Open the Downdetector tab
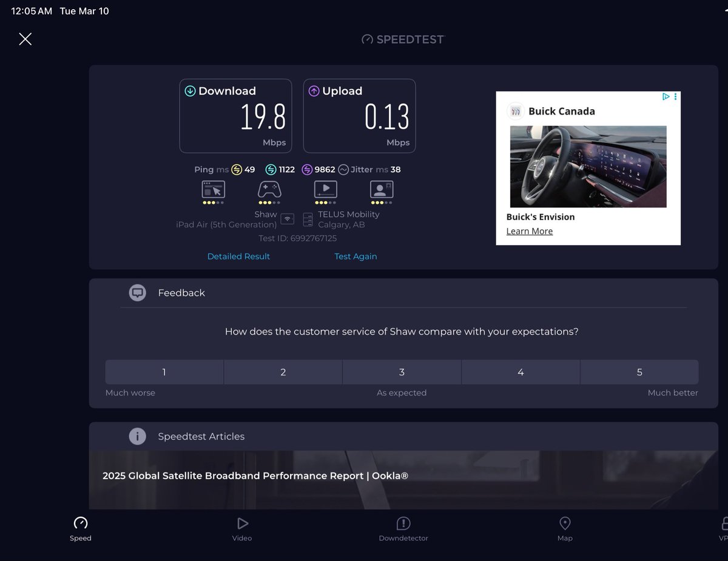The height and width of the screenshot is (561, 728). pyautogui.click(x=403, y=528)
